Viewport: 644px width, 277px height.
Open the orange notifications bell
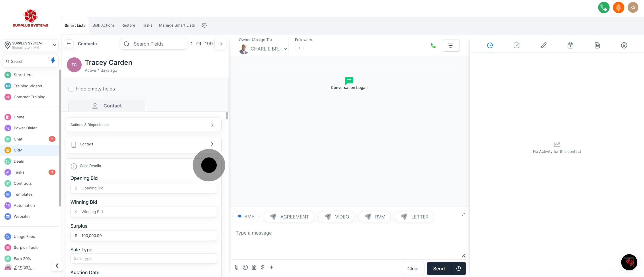618,8
